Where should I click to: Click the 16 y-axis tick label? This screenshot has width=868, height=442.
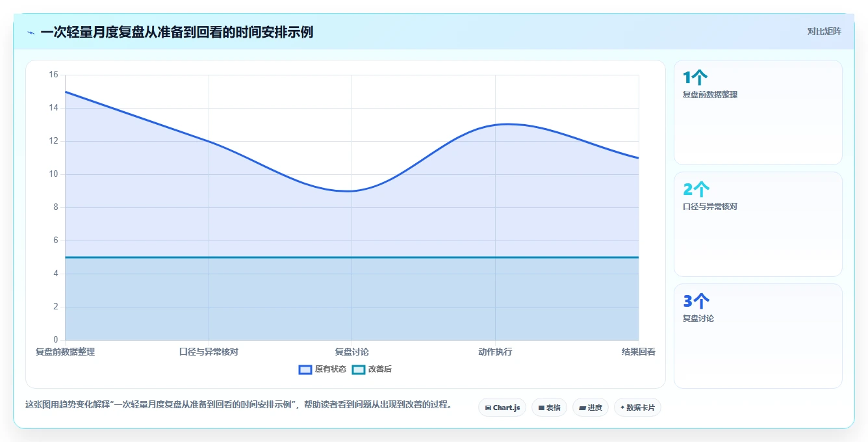click(53, 75)
